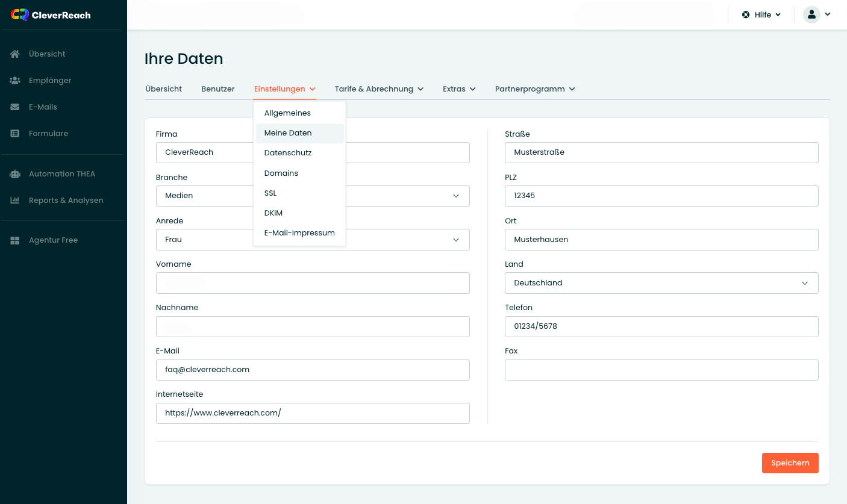Open the Partnerprogramm dropdown tab
The width and height of the screenshot is (847, 504).
[x=534, y=89]
